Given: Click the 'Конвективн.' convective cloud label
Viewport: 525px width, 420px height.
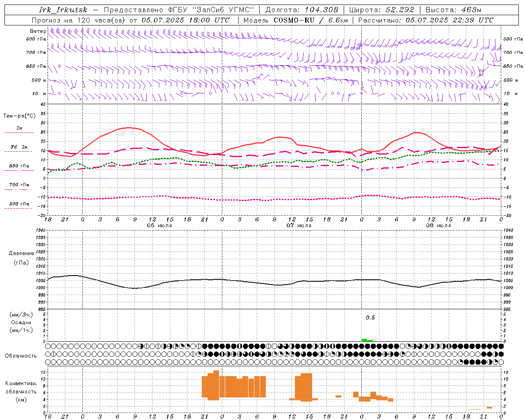Looking at the screenshot, I should click(21, 383).
